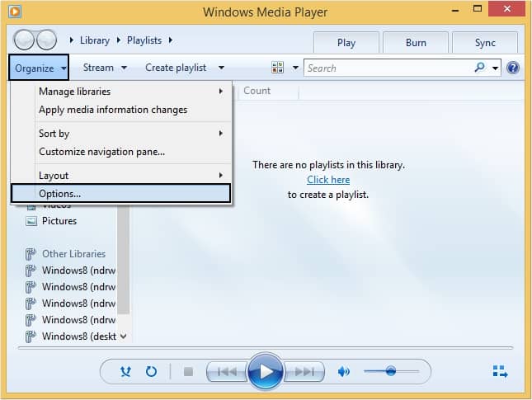This screenshot has width=532, height=400.
Task: Click the navigation pane scroll down arrow
Action: click(124, 336)
